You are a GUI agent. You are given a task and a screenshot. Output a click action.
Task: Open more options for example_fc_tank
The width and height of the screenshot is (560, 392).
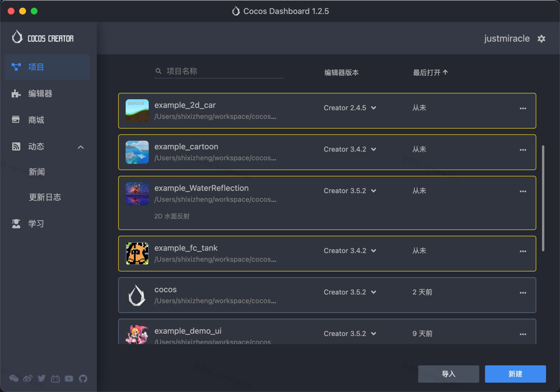pos(523,251)
